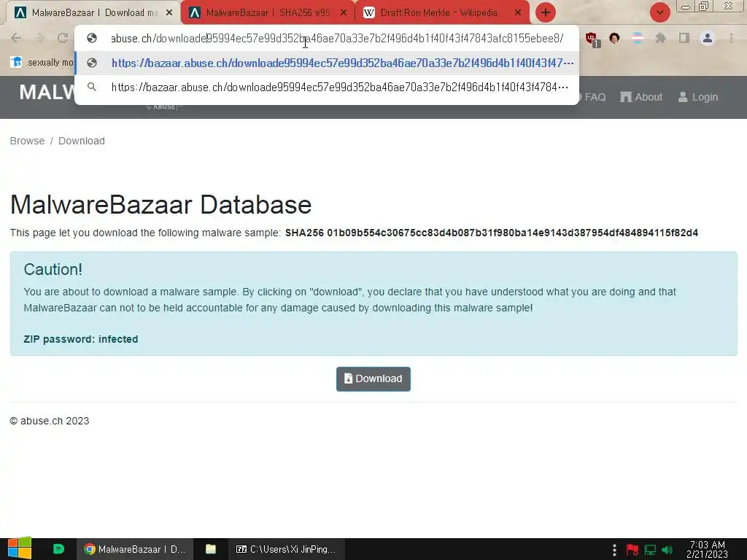Viewport: 747px width, 560px height.
Task: Click globe icon of the highlighted URL suggestion
Action: [92, 63]
